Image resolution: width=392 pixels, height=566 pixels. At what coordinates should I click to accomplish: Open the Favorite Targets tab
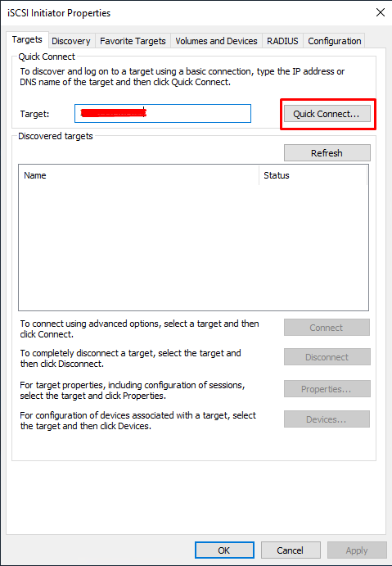133,41
